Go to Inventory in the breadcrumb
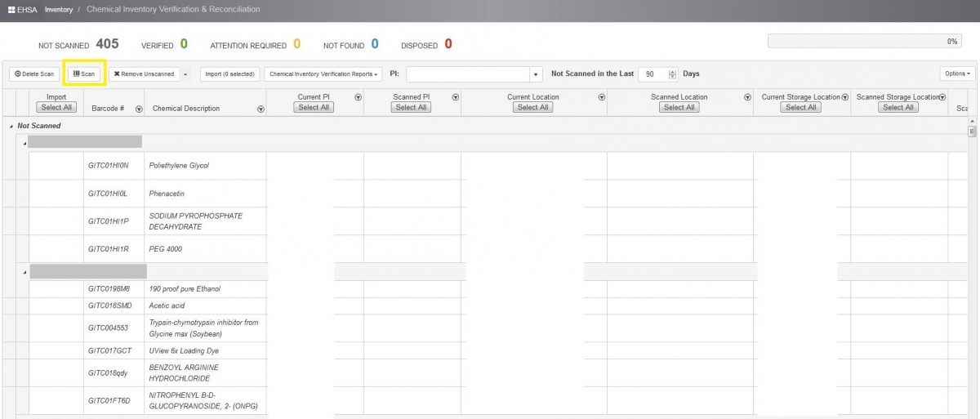The height and width of the screenshot is (419, 980). pyautogui.click(x=59, y=10)
